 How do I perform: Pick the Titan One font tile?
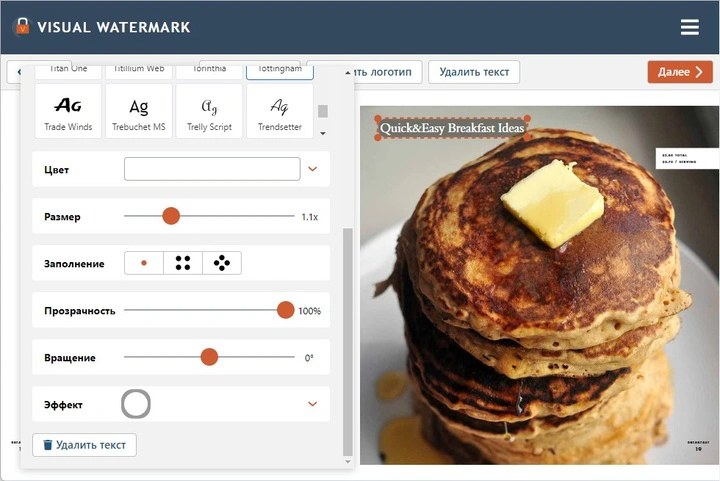point(68,72)
